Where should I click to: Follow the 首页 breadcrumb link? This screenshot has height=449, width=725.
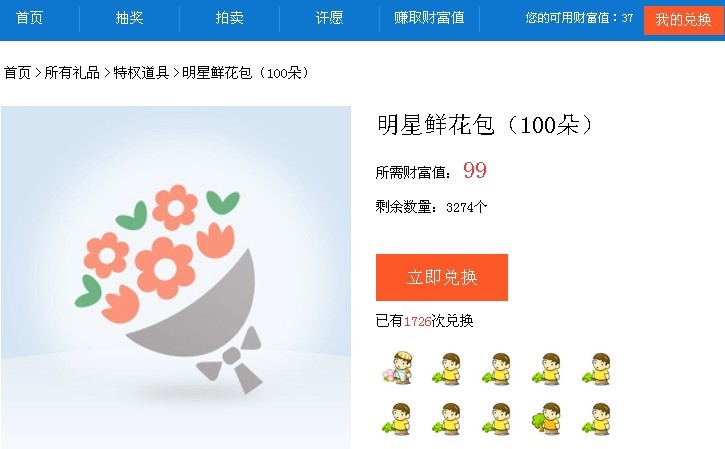click(x=17, y=73)
